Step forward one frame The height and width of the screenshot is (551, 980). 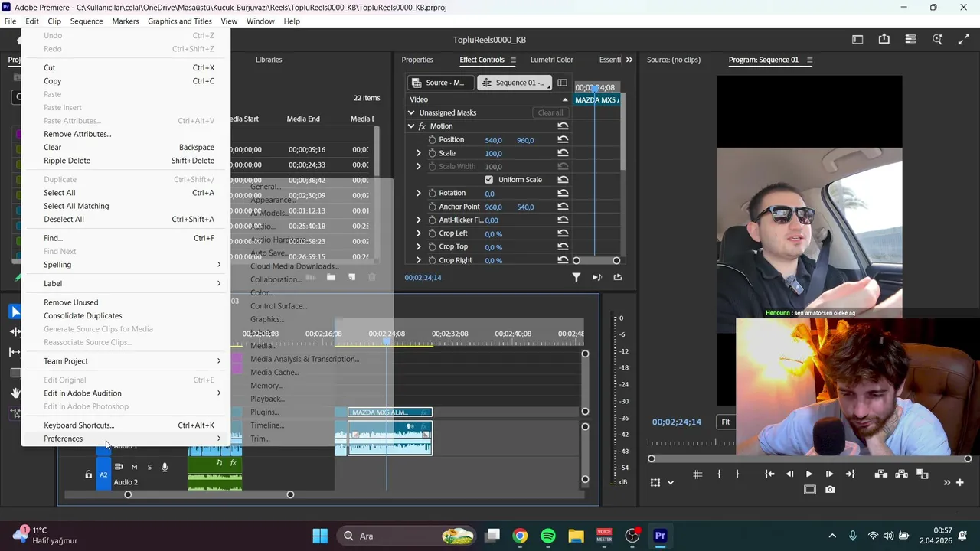pos(829,474)
